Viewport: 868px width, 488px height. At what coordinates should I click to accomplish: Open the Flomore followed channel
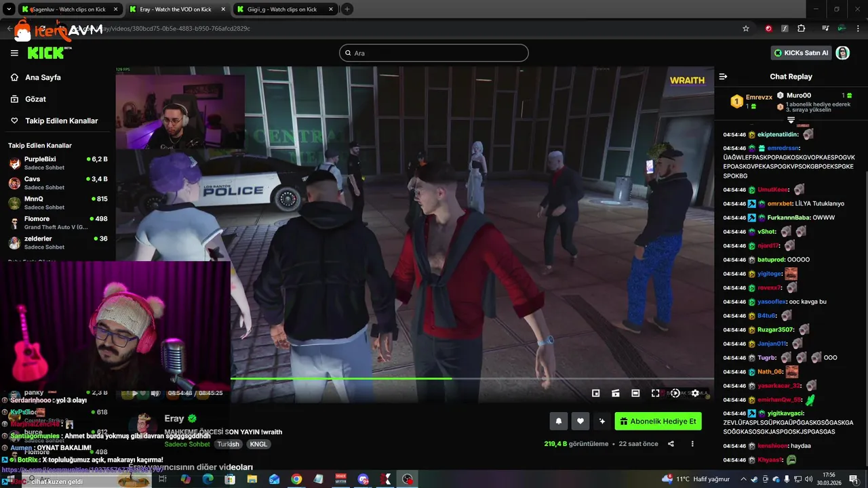pos(58,222)
